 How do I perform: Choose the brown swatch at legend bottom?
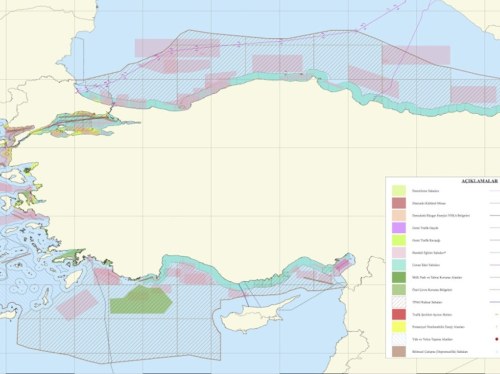click(x=399, y=351)
